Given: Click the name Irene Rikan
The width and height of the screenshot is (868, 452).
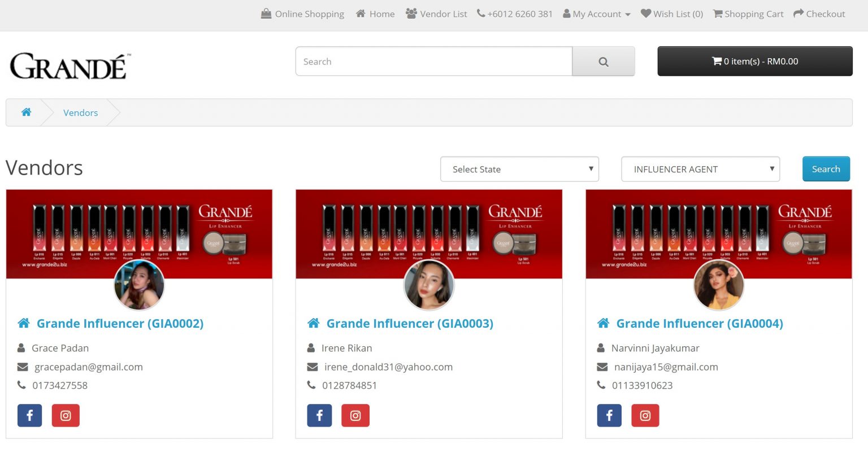Looking at the screenshot, I should pos(347,348).
